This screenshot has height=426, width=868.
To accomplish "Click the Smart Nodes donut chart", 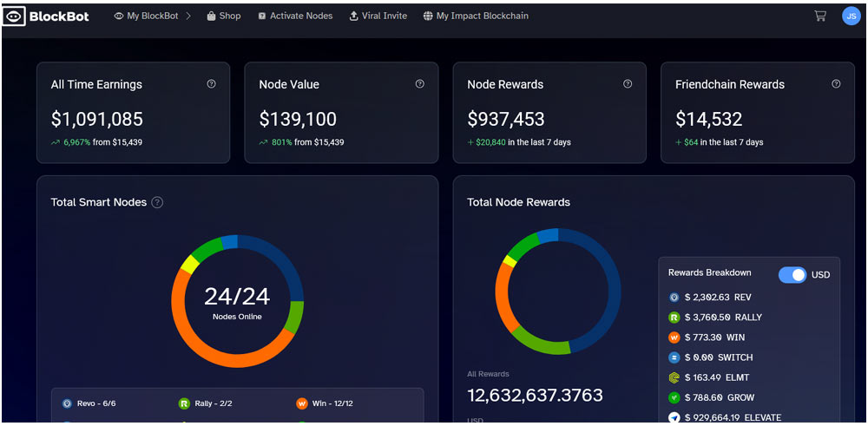I will tap(238, 301).
